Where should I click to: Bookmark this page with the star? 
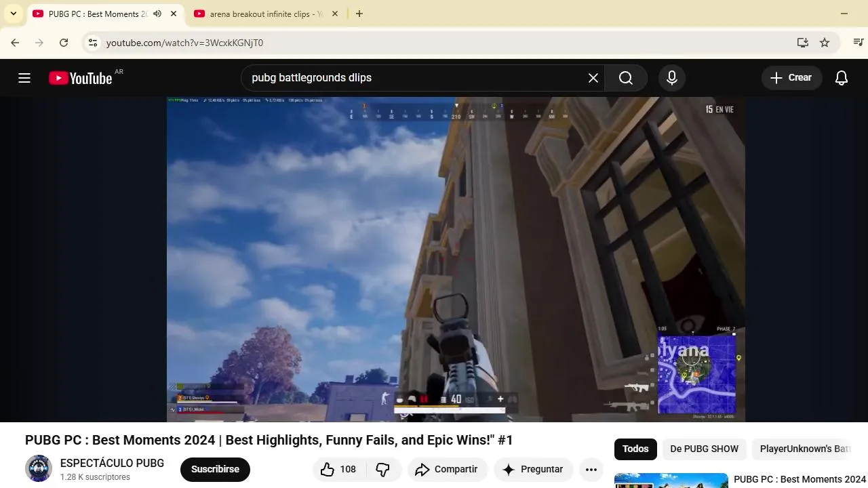(x=825, y=43)
